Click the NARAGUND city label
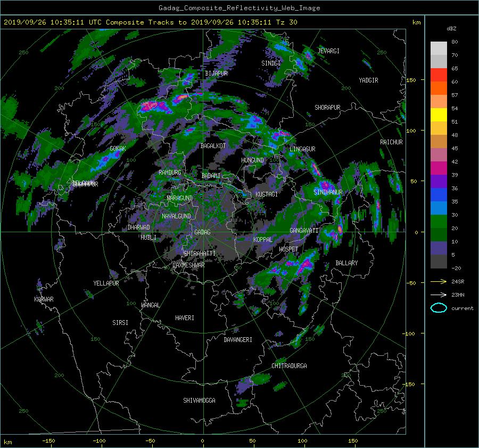479x448 pixels. pos(179,198)
